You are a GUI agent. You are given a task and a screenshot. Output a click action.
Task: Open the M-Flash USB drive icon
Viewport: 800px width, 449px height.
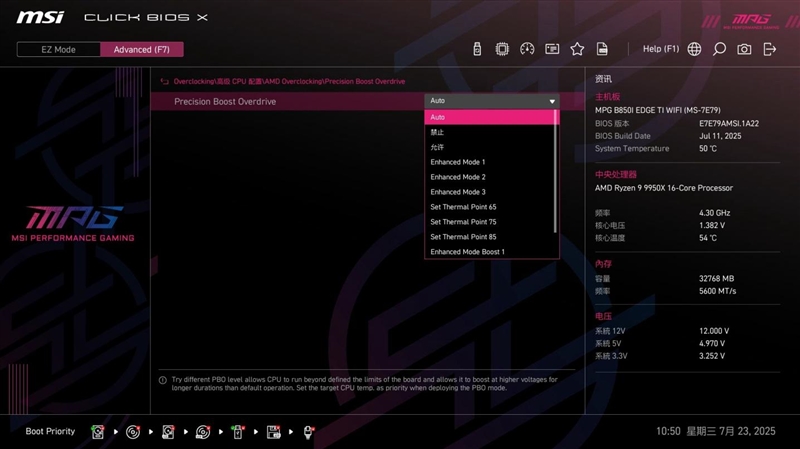[x=477, y=49]
